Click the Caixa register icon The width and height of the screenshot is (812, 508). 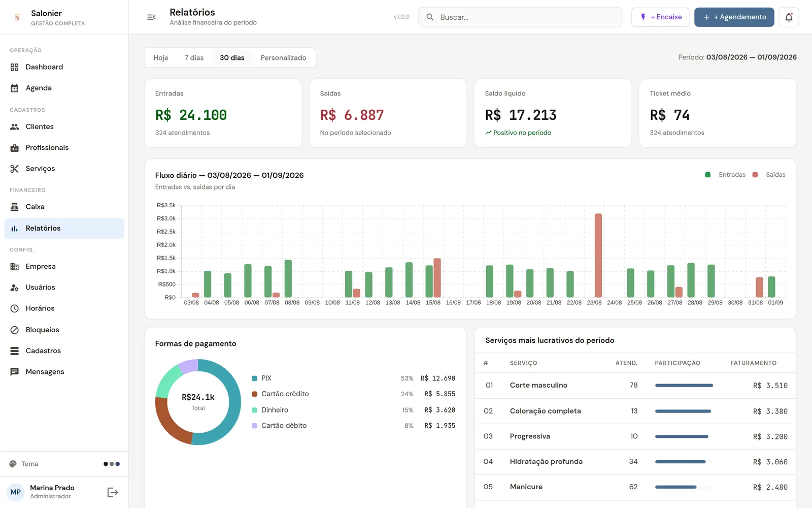click(x=15, y=207)
